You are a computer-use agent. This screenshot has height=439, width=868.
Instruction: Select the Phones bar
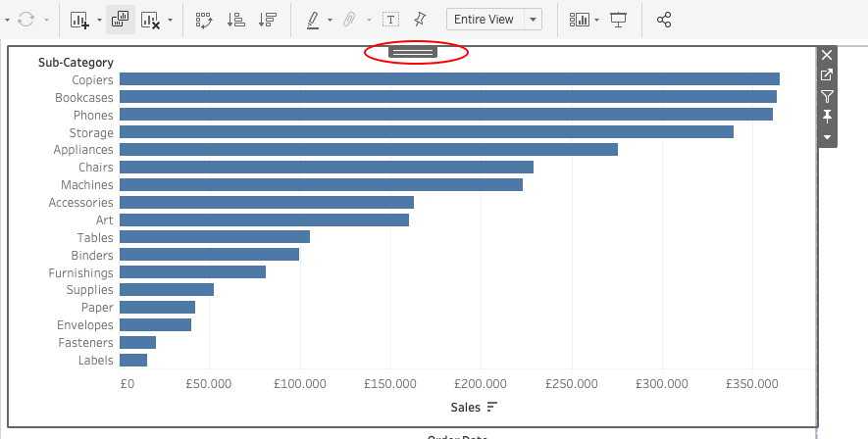click(x=446, y=115)
